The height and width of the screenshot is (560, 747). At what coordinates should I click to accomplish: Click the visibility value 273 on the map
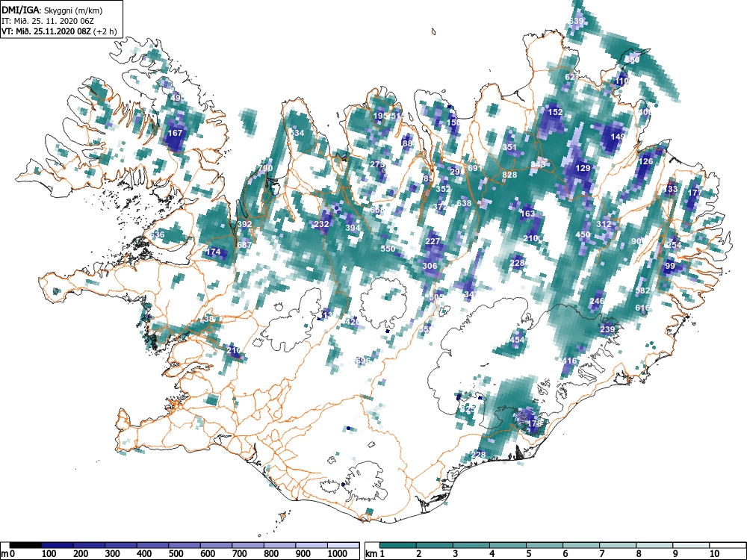point(377,164)
